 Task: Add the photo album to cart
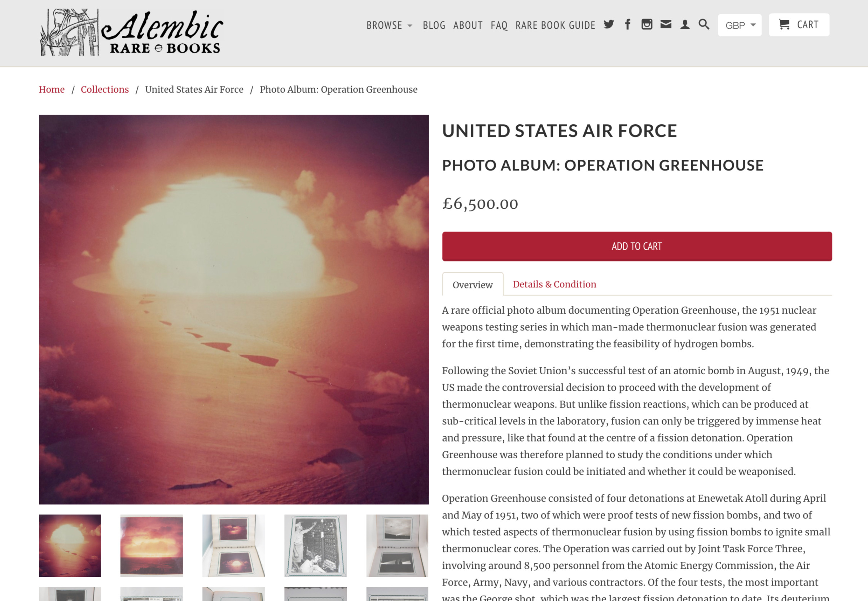click(x=637, y=246)
